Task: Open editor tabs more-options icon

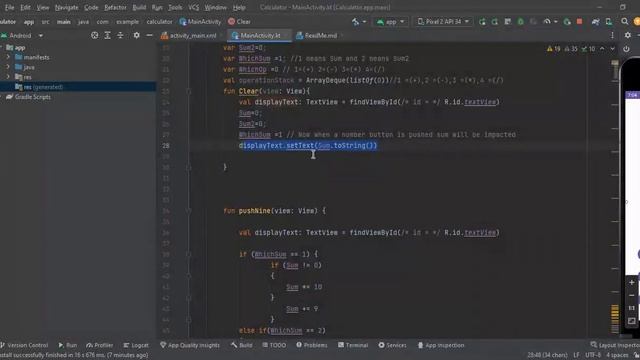Action: click(612, 36)
